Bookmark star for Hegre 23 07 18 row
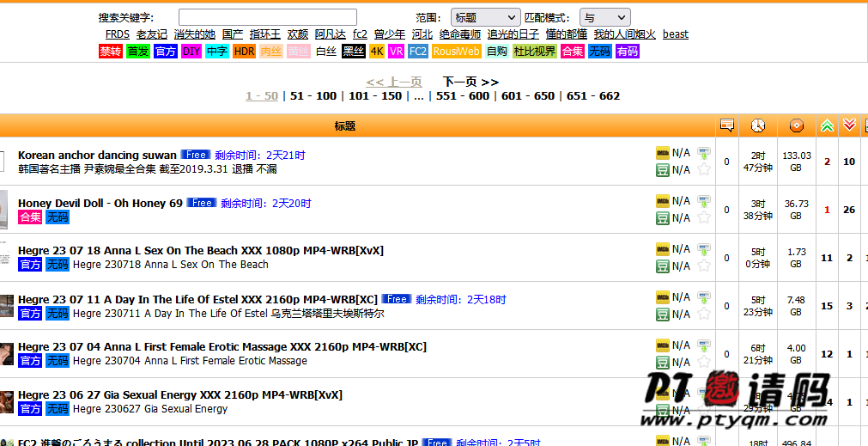The height and width of the screenshot is (446, 868). pyautogui.click(x=704, y=266)
